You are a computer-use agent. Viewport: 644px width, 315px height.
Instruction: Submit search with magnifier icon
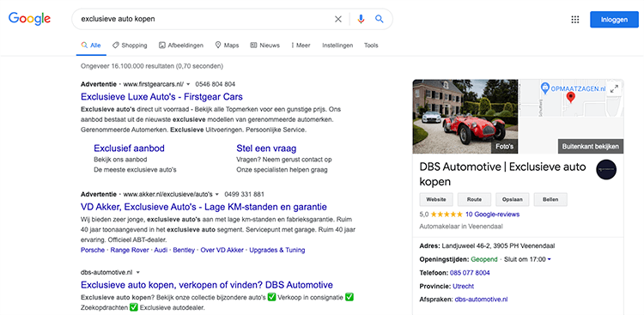click(379, 19)
